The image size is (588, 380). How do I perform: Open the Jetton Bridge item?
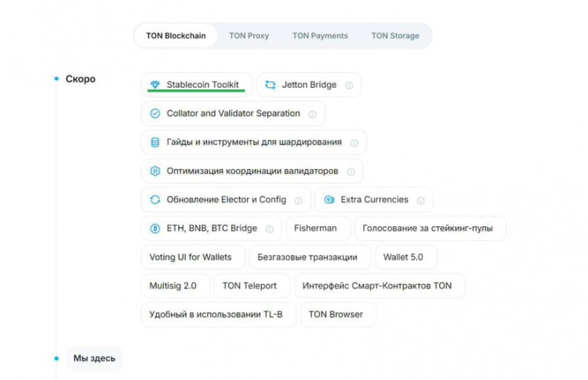tap(309, 85)
